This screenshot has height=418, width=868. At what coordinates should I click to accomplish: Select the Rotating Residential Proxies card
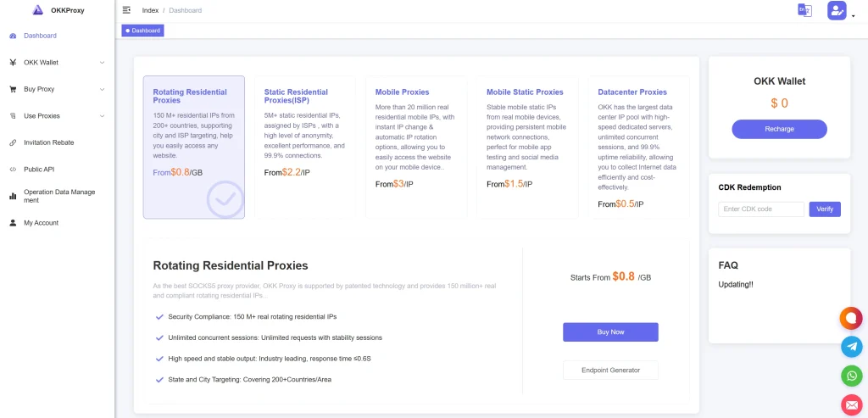pos(193,147)
